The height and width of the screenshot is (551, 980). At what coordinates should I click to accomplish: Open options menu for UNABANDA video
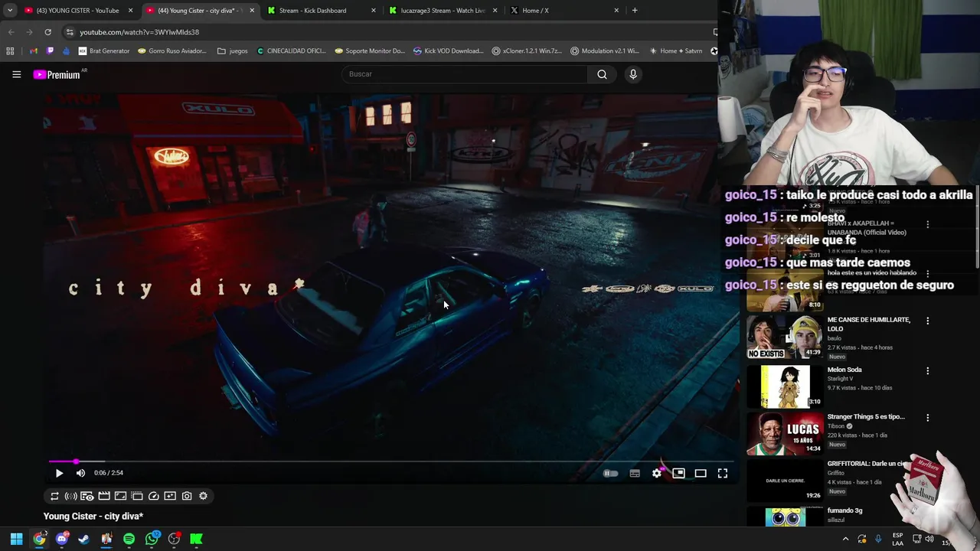tap(927, 225)
